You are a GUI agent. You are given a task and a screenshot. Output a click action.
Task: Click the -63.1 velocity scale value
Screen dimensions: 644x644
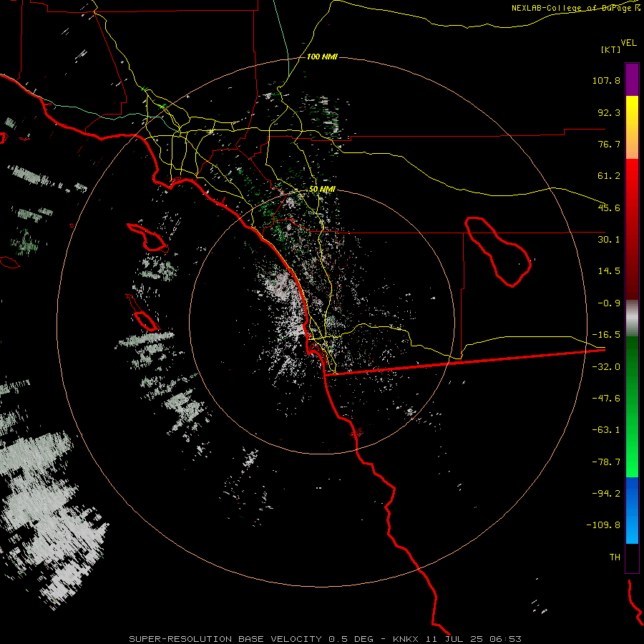pos(606,430)
